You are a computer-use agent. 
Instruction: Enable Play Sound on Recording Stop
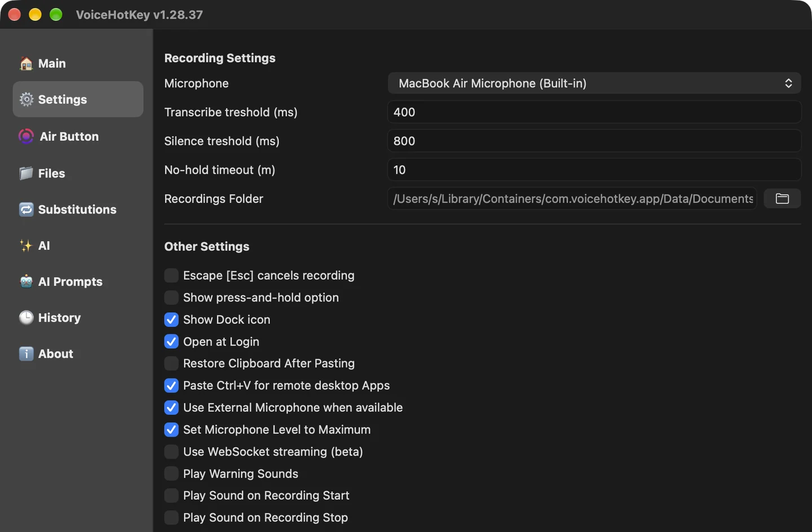pyautogui.click(x=171, y=517)
